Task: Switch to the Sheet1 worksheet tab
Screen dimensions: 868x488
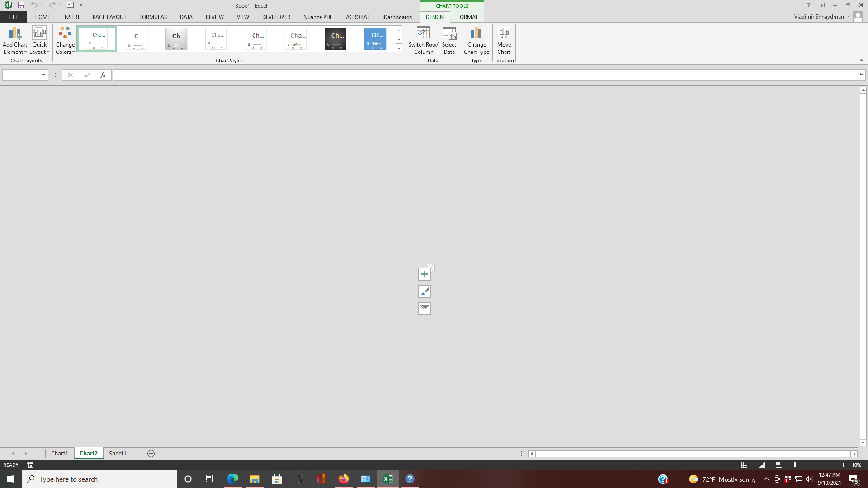Action: click(x=117, y=453)
